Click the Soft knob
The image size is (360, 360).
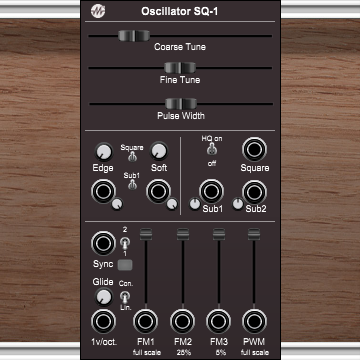pos(159,151)
